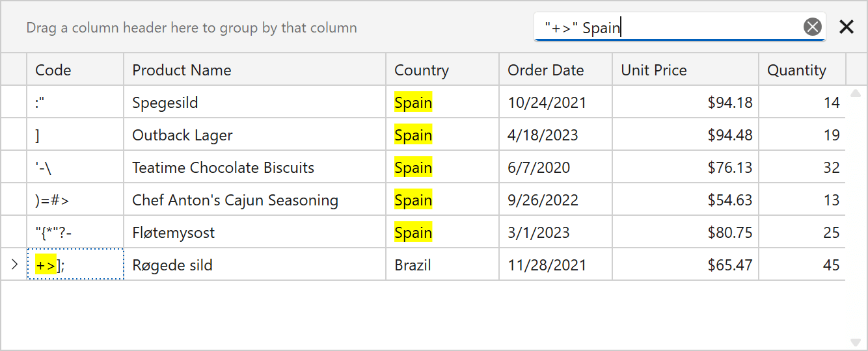868x351 pixels.
Task: Click the focused row indicator arrow
Action: click(x=14, y=265)
